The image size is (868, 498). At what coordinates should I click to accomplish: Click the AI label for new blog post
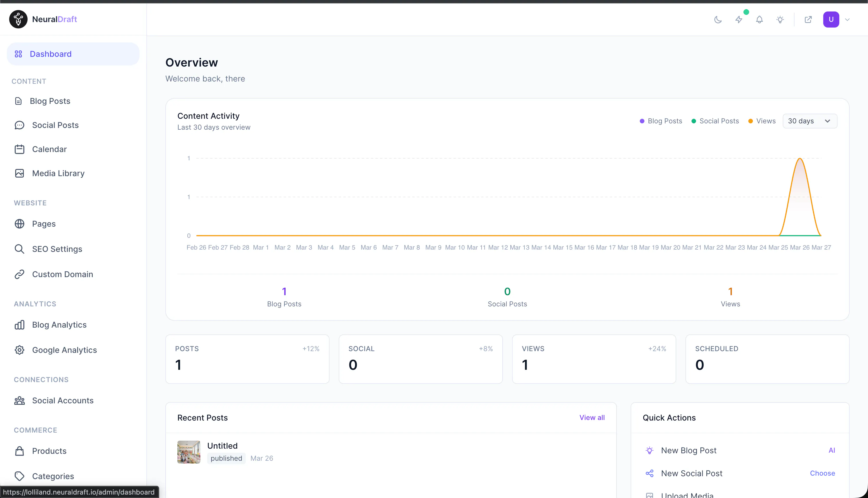832,450
